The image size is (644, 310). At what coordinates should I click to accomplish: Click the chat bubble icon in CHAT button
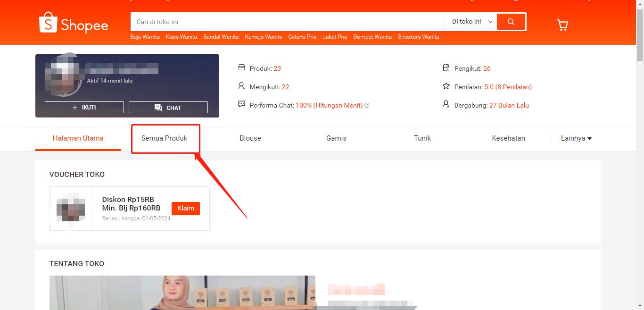[x=158, y=107]
